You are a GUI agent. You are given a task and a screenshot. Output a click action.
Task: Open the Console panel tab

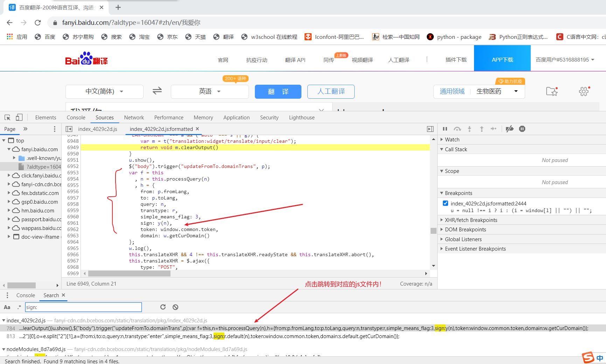pos(76,118)
